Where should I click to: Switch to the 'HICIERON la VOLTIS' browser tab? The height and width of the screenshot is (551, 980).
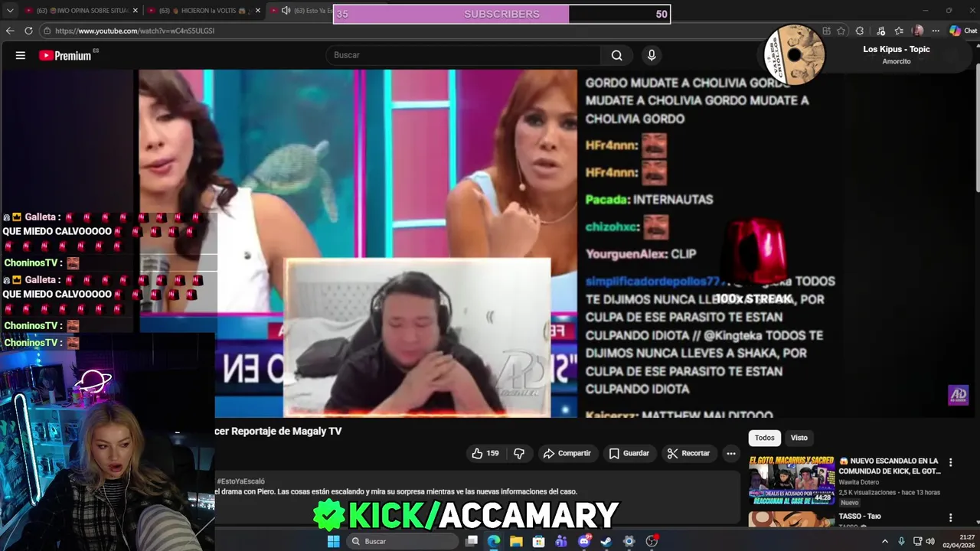tap(205, 11)
